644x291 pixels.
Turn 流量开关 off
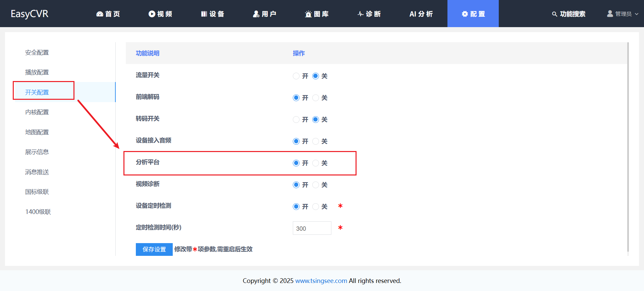[315, 76]
